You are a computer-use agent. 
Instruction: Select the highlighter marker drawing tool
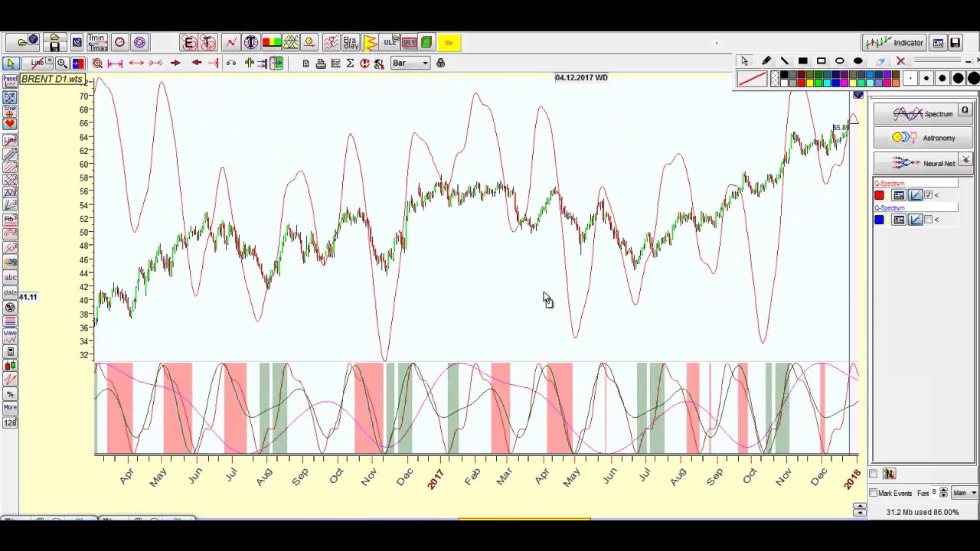766,60
